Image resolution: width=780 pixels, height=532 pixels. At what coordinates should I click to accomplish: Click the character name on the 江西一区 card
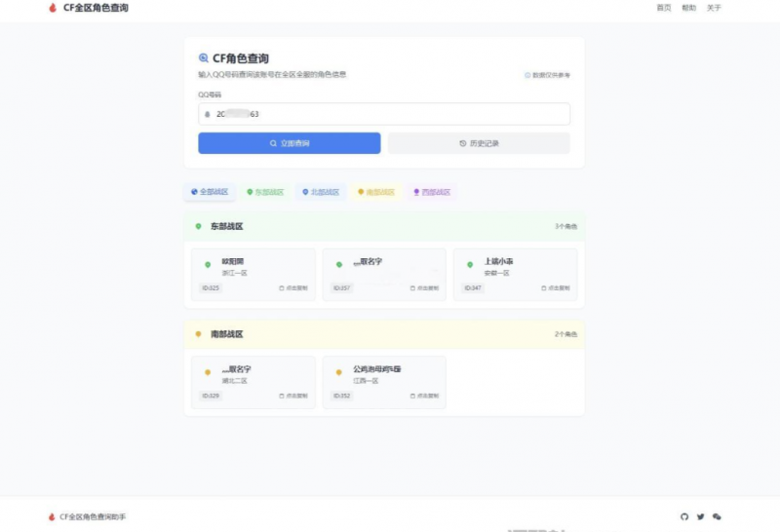[377, 369]
